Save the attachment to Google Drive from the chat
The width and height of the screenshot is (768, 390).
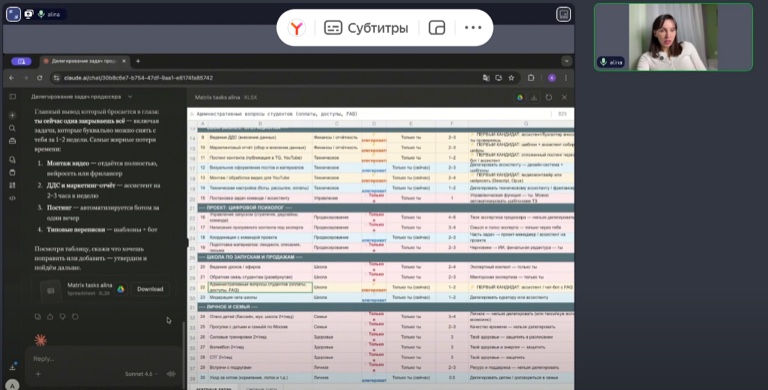[120, 290]
